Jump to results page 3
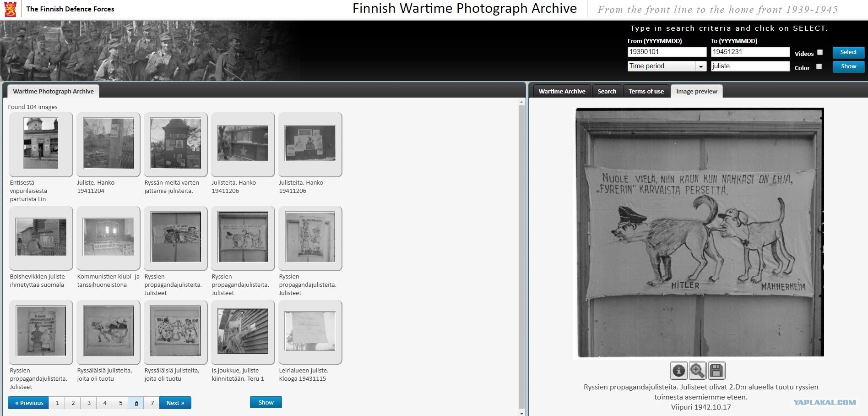 [89, 403]
